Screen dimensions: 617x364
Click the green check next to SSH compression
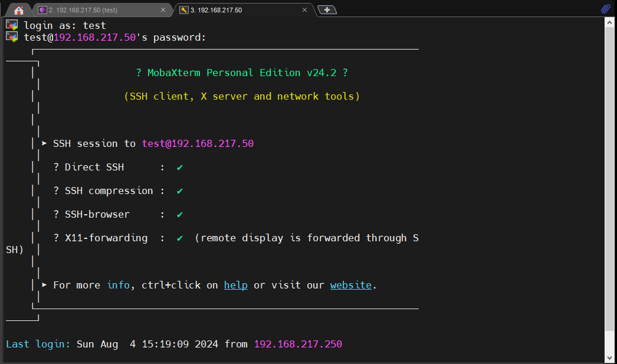coord(180,191)
